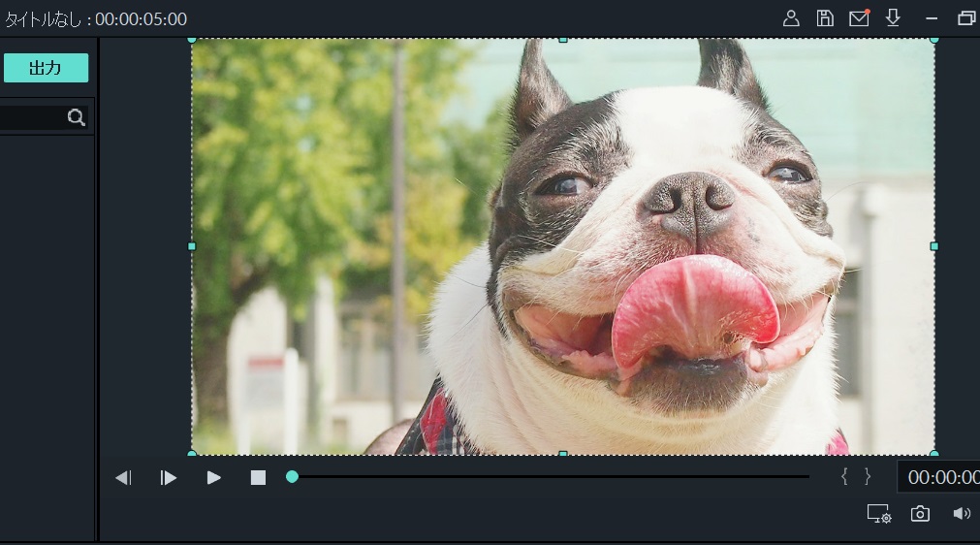Click the preview timecode field
The width and height of the screenshot is (980, 545).
938,477
